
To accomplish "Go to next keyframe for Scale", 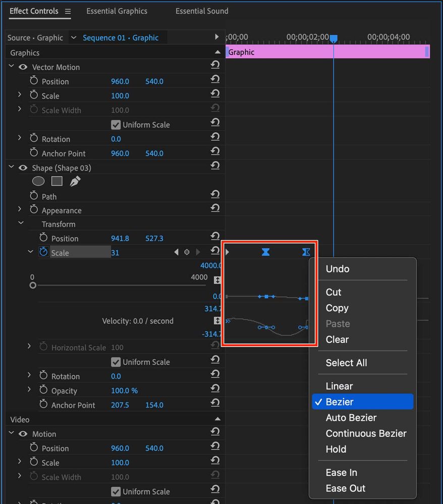I will click(197, 251).
